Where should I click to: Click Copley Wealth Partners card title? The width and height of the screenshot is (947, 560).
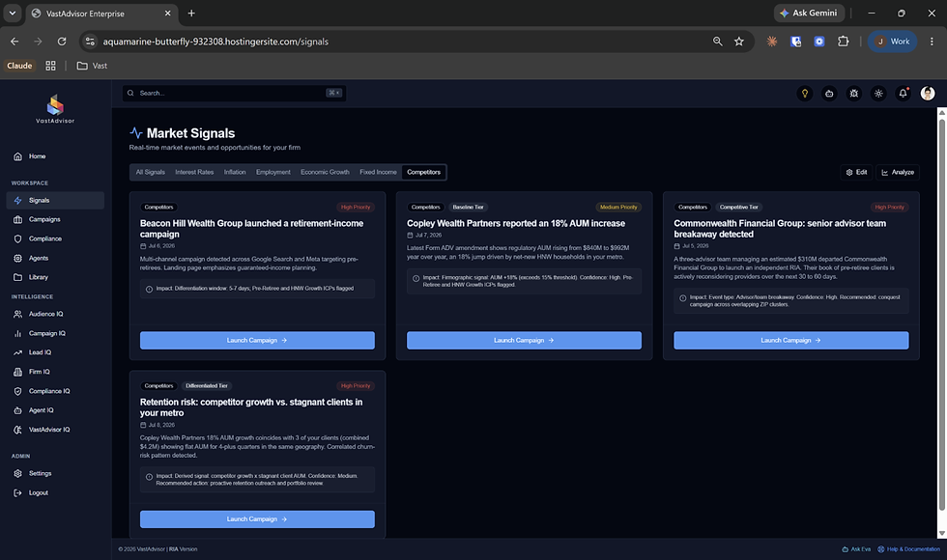coord(516,223)
